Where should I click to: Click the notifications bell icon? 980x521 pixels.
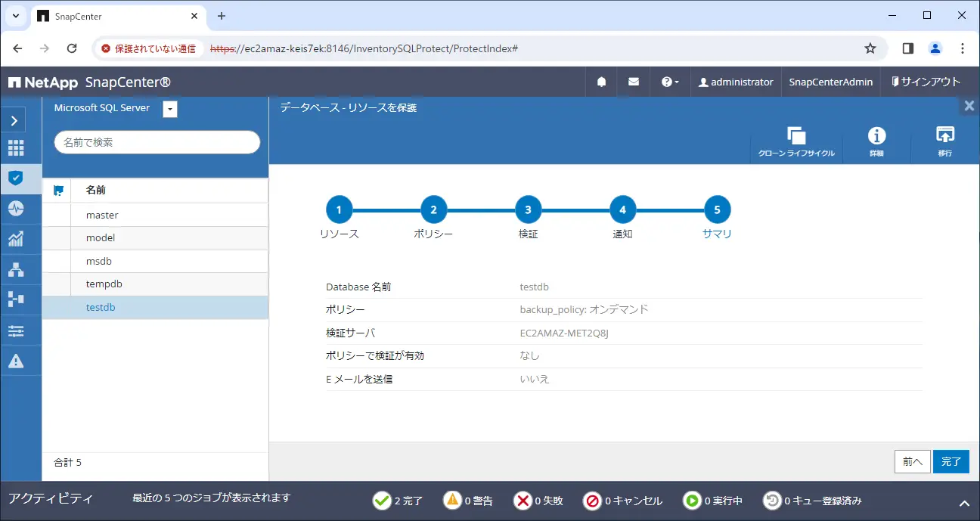[602, 82]
